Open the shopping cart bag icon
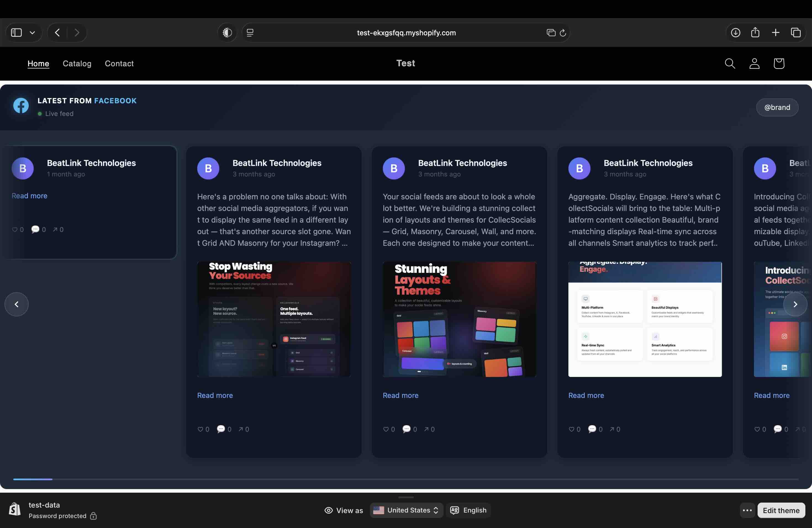The height and width of the screenshot is (528, 812). tap(779, 64)
